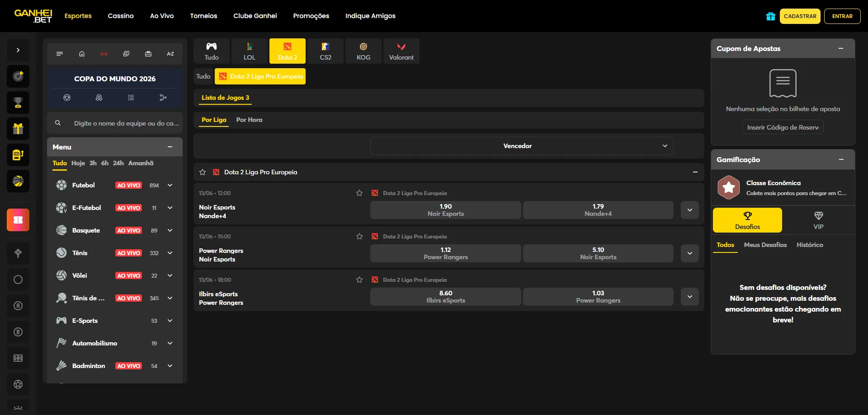Screen dimensions: 868x415
Task: Open the gift box icon in header
Action: 771,16
